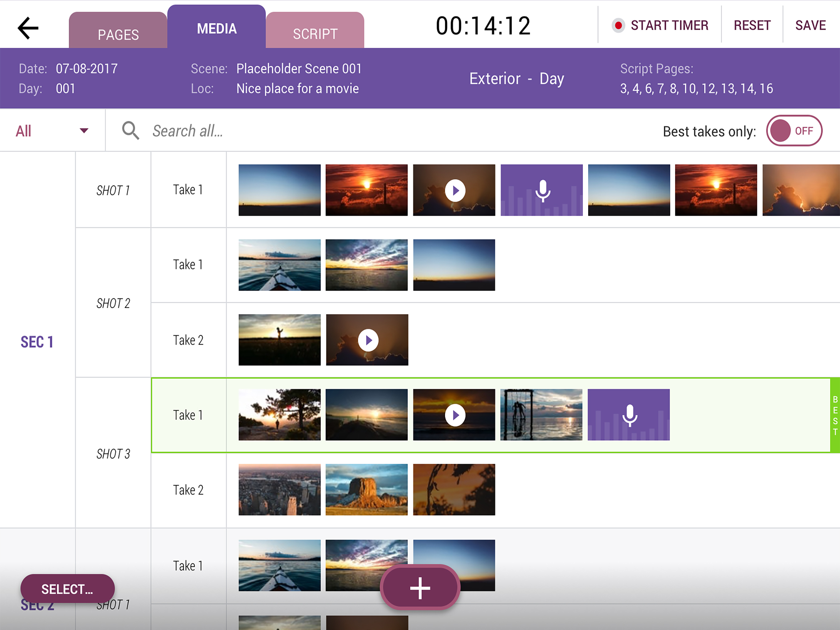Screen dimensions: 840x630
Task: Open the All filter dropdown
Action: coord(24,131)
